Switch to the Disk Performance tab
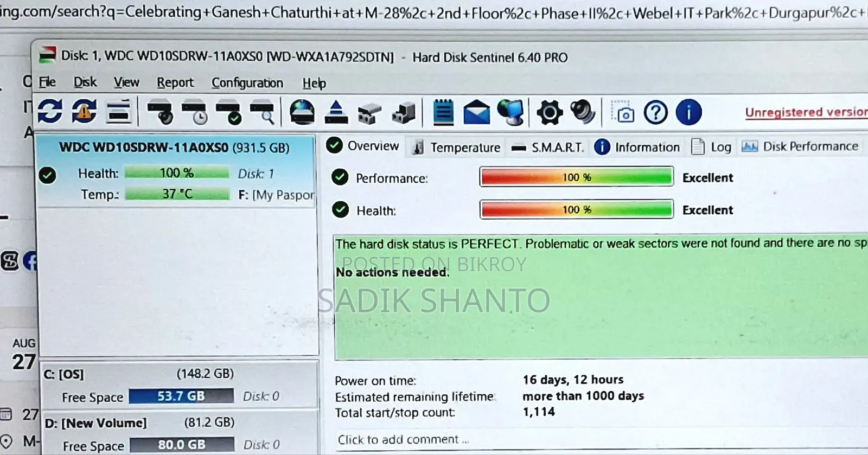Screen dimensions: 868x455 (x=800, y=146)
